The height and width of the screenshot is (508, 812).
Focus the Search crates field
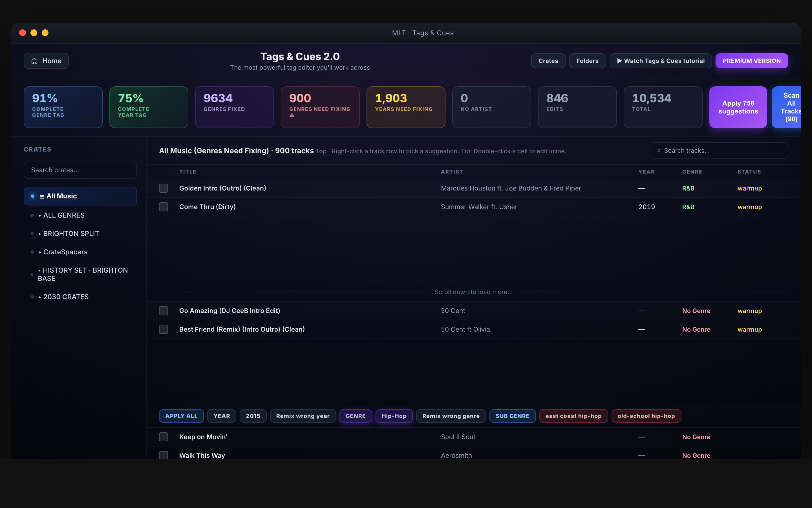pos(80,170)
